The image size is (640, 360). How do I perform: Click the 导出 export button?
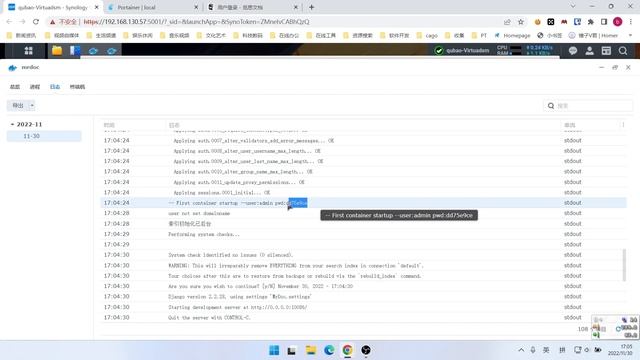click(x=18, y=106)
